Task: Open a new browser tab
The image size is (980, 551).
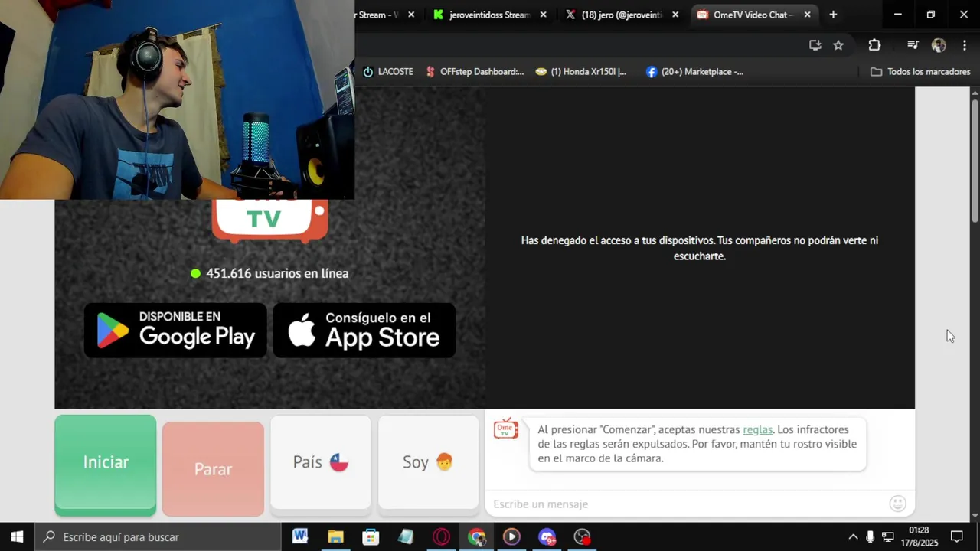Action: (x=833, y=15)
